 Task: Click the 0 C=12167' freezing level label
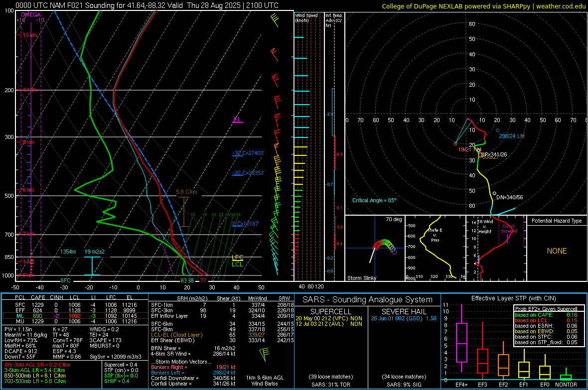point(246,224)
